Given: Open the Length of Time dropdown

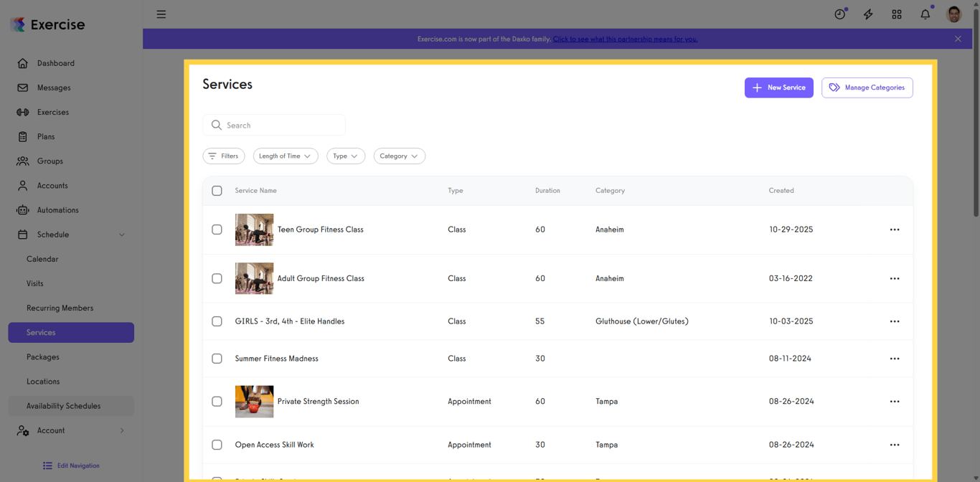Looking at the screenshot, I should pos(285,156).
